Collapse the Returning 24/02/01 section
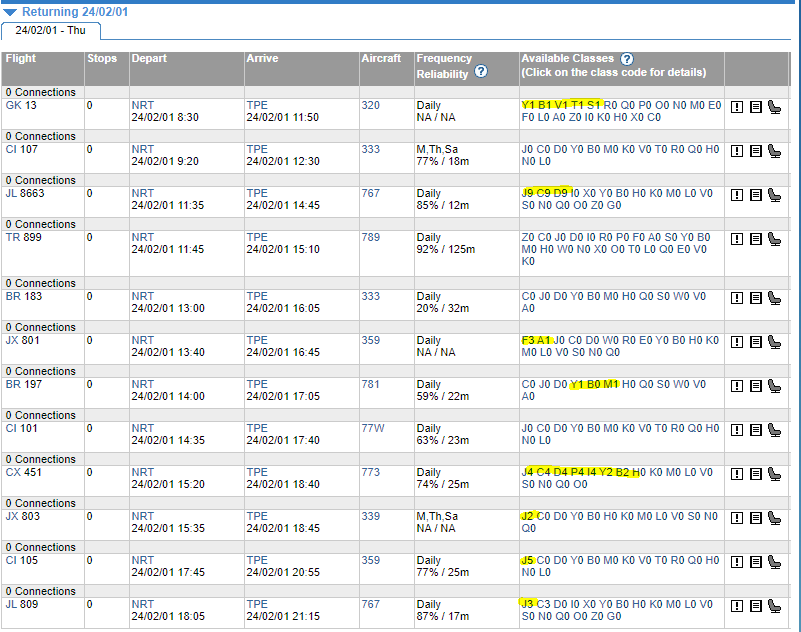801x632 pixels. (x=10, y=12)
